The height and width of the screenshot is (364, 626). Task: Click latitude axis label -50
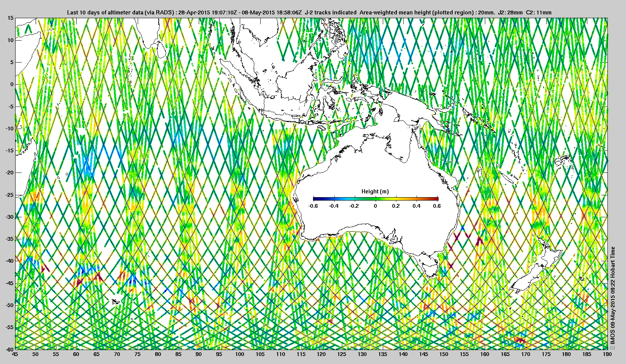pyautogui.click(x=9, y=305)
